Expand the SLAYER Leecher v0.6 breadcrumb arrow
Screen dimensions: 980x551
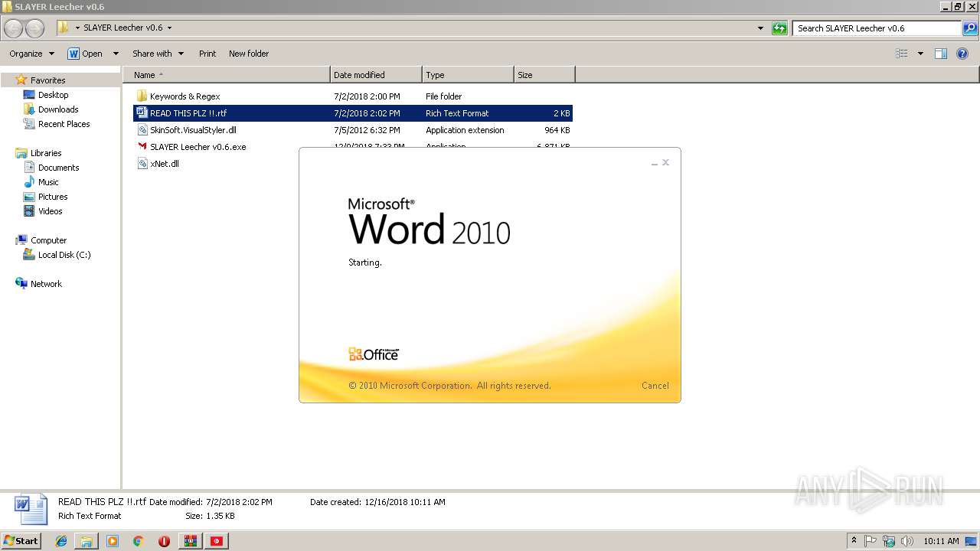(169, 28)
